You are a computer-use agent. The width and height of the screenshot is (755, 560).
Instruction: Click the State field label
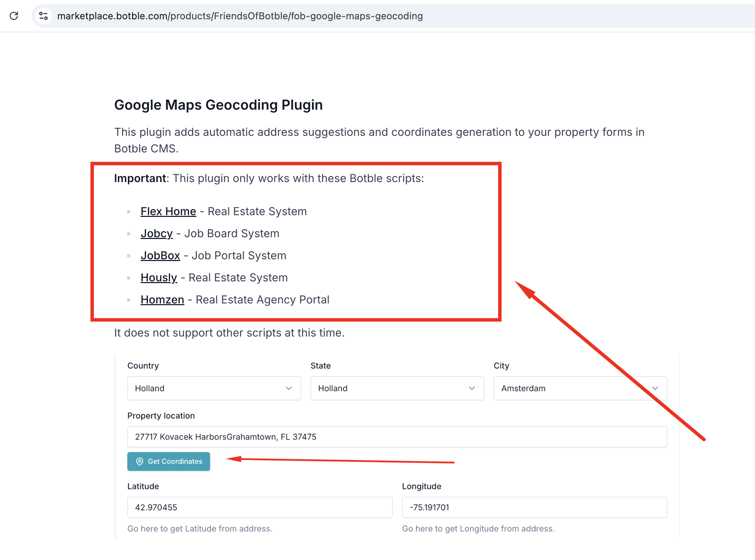(321, 366)
